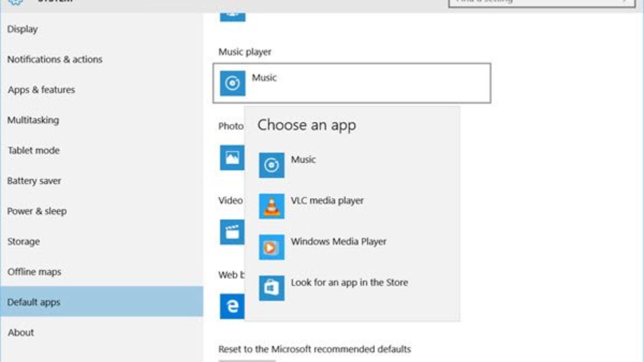Click the Edge web browser icon

tap(232, 306)
